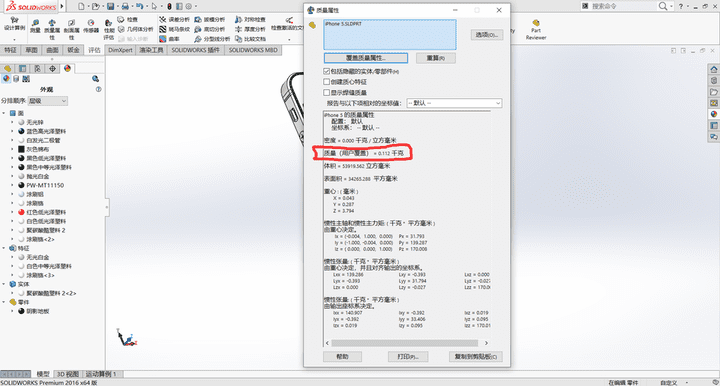Click 复制到剪贴板 copy to clipboard button

pyautogui.click(x=476, y=357)
